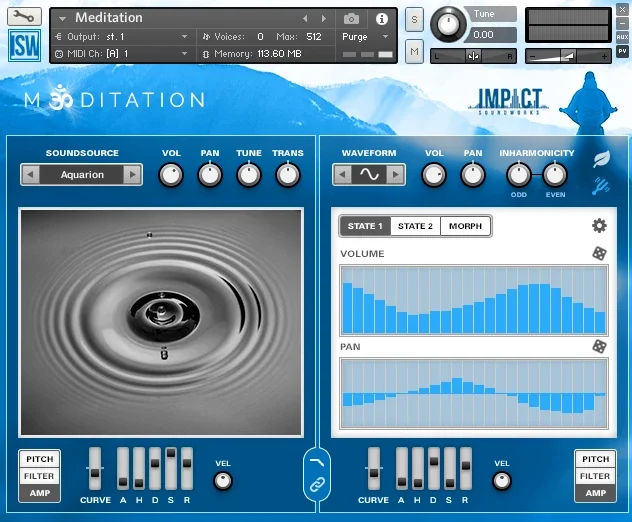
Task: Click the left panel VEL knob
Action: tap(223, 481)
